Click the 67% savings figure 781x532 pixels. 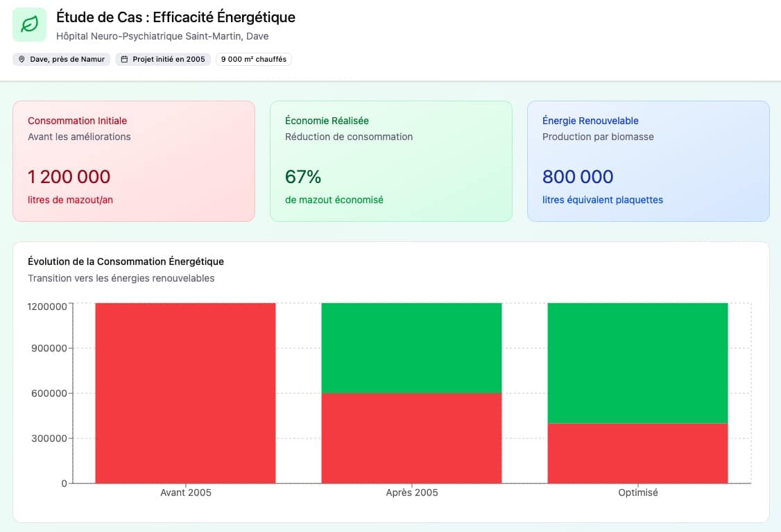pos(303,177)
